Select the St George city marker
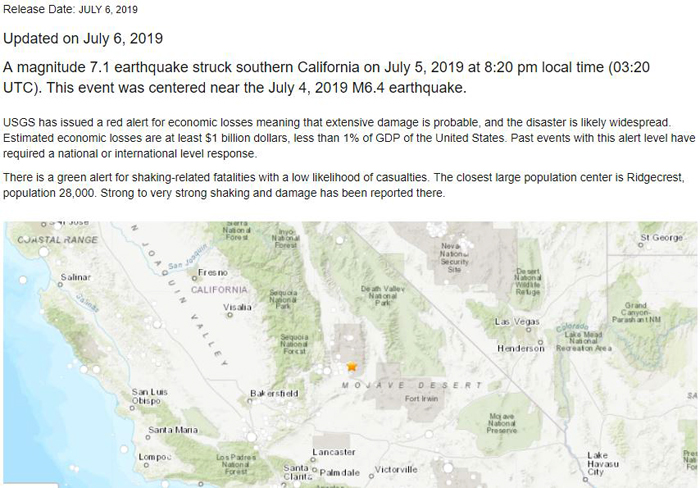 tap(641, 244)
